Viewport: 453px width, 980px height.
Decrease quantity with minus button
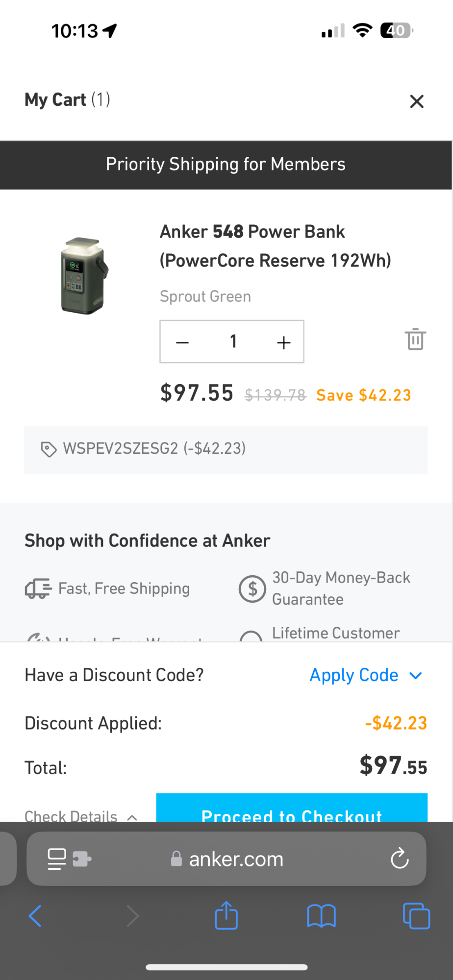182,342
